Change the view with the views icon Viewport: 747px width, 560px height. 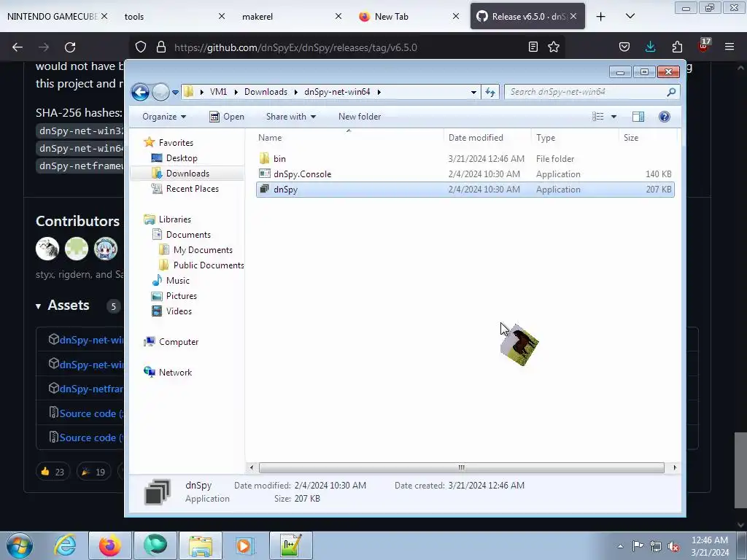coord(598,117)
